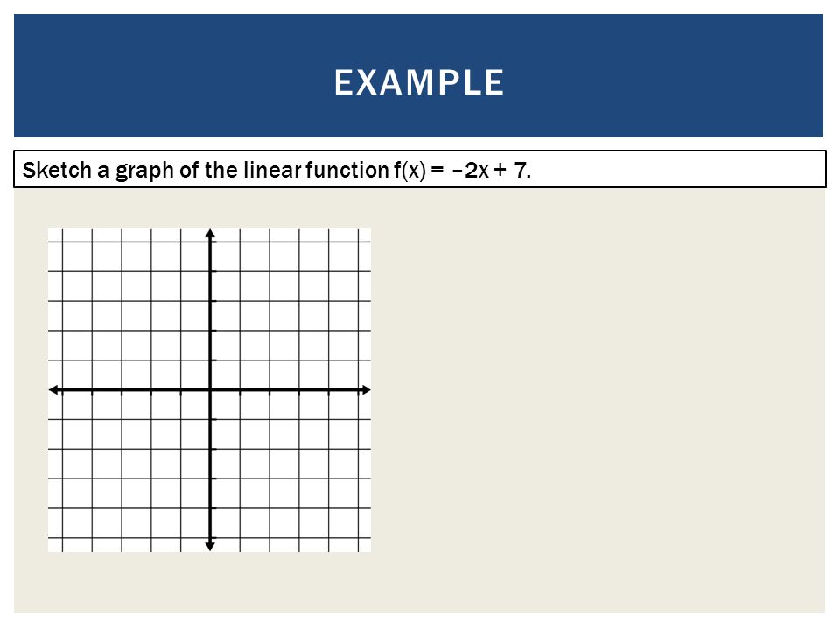Viewport: 840px width, 630px height.
Task: Click the first tick mark below the origin on the y-axis
Action: pyautogui.click(x=213, y=419)
